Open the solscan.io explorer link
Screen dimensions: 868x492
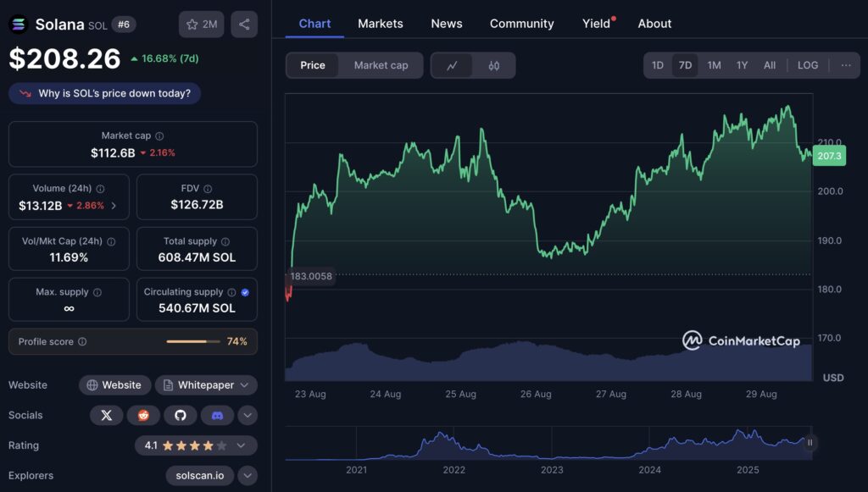tap(200, 475)
